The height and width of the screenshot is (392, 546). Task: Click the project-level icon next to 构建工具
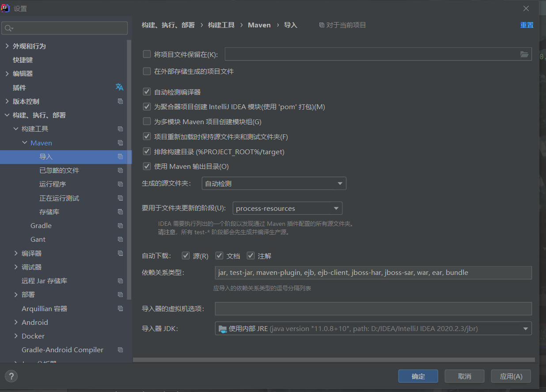[120, 129]
